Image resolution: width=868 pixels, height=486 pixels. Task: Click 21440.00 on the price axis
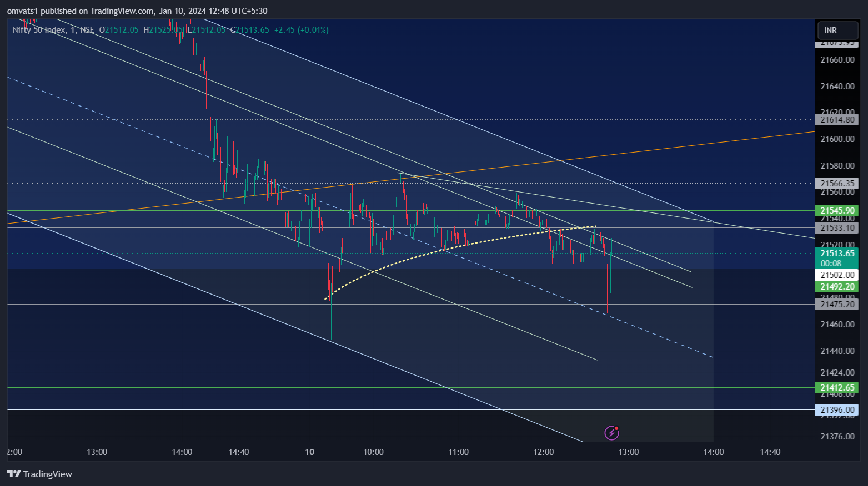click(x=837, y=351)
